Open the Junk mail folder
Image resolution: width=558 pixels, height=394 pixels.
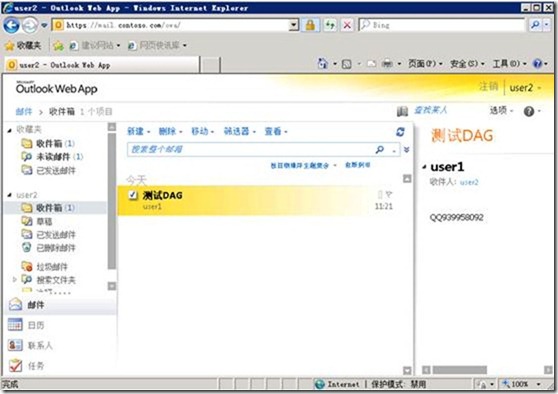point(44,267)
